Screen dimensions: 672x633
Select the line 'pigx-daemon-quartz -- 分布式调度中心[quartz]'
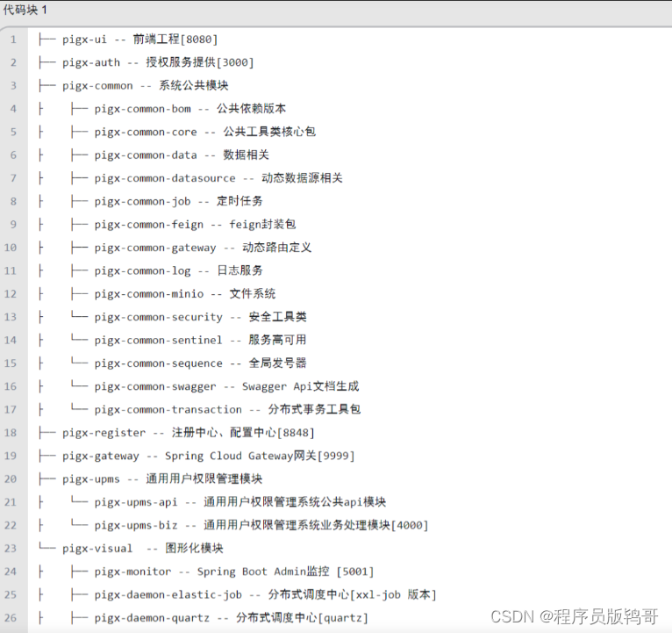point(232,618)
